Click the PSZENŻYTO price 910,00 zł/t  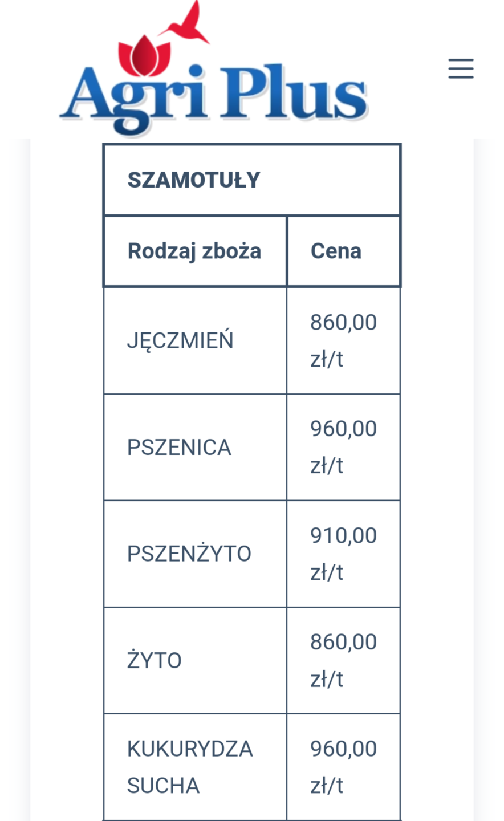(343, 554)
